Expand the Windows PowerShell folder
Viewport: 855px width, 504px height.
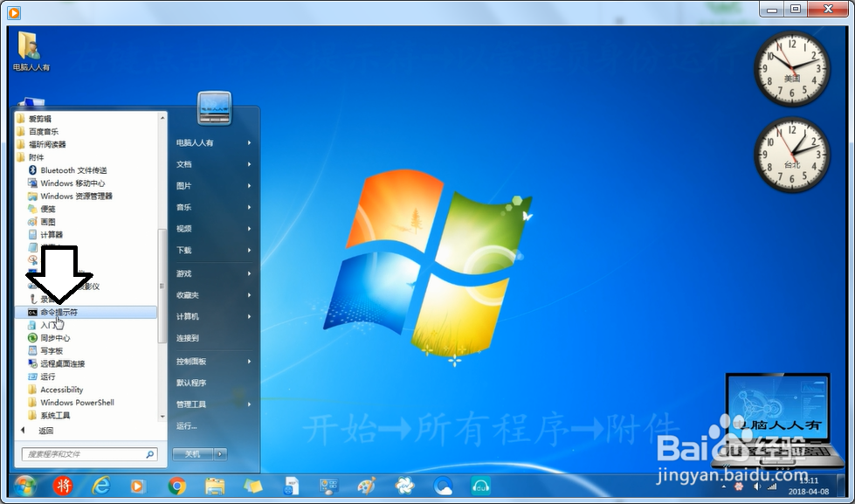pos(71,403)
